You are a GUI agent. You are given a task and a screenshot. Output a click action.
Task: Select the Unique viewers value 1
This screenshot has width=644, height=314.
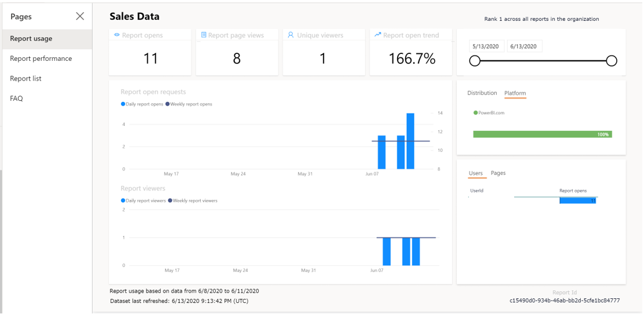[x=323, y=59]
